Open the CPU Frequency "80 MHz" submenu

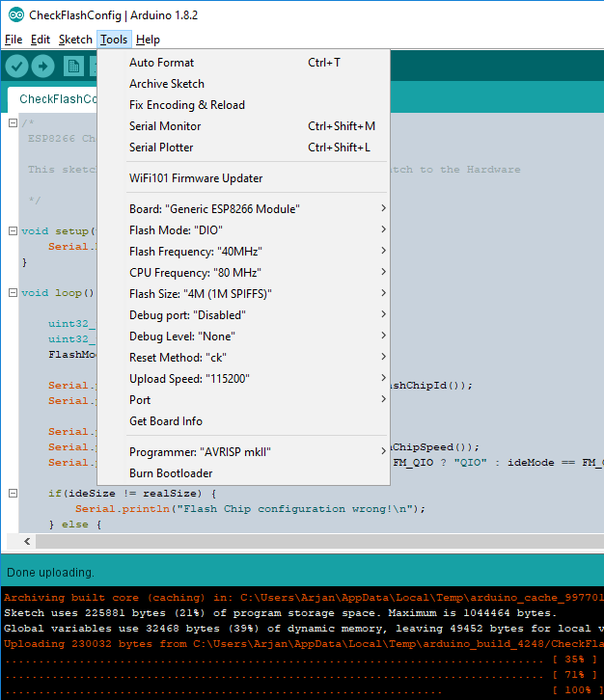(243, 272)
